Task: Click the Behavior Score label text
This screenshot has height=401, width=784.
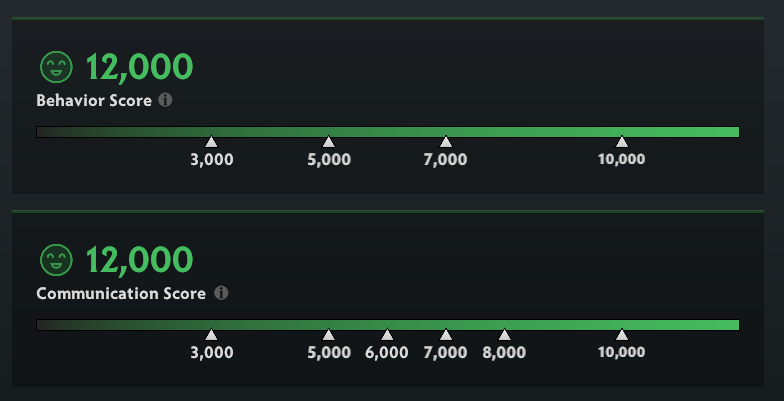Action: pyautogui.click(x=94, y=101)
